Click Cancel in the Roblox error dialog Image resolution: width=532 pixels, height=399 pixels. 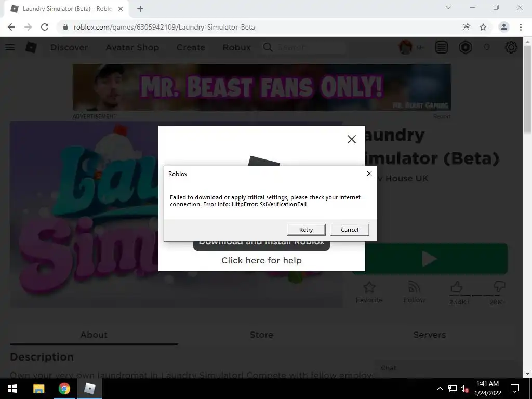click(350, 230)
